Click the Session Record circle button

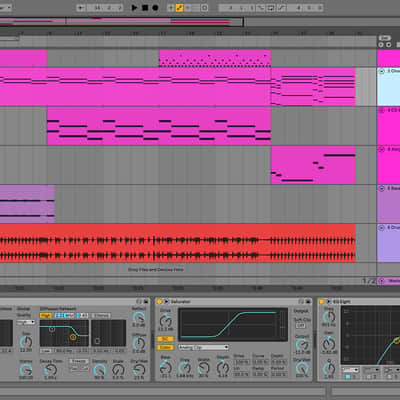click(205, 7)
